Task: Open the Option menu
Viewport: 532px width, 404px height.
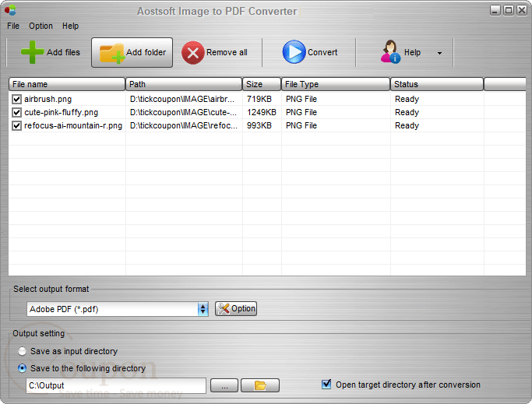Action: [41, 26]
